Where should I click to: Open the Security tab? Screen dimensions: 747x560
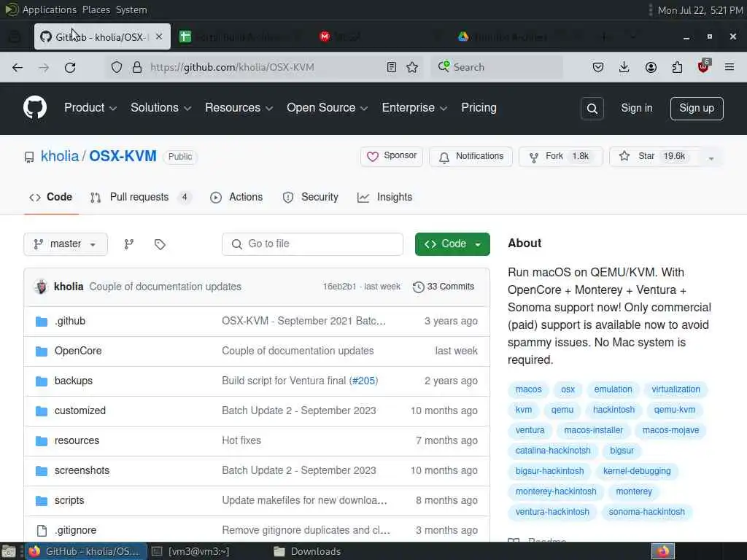coord(310,197)
